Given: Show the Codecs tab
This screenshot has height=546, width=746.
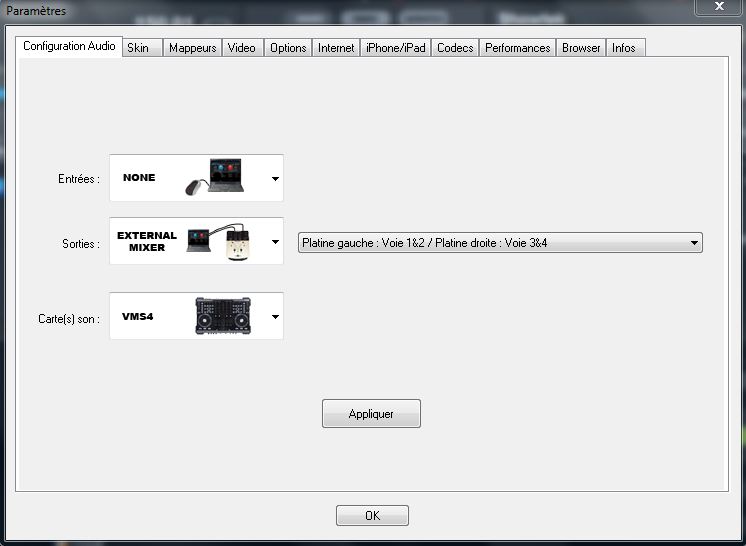Looking at the screenshot, I should coord(455,48).
